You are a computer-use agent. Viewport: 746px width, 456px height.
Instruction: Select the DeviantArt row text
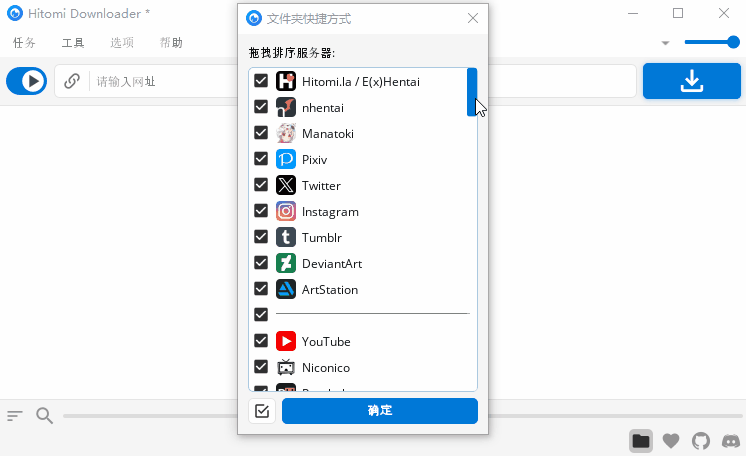pos(332,264)
